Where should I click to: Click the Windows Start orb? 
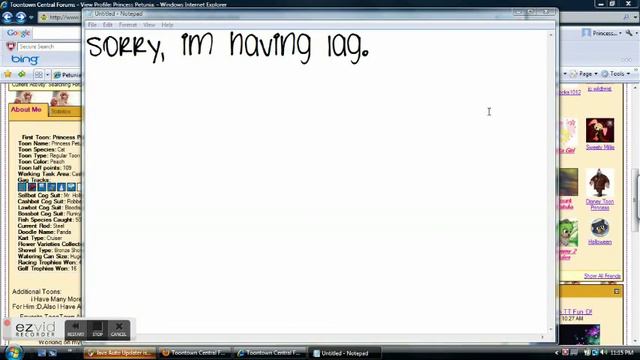point(13,353)
